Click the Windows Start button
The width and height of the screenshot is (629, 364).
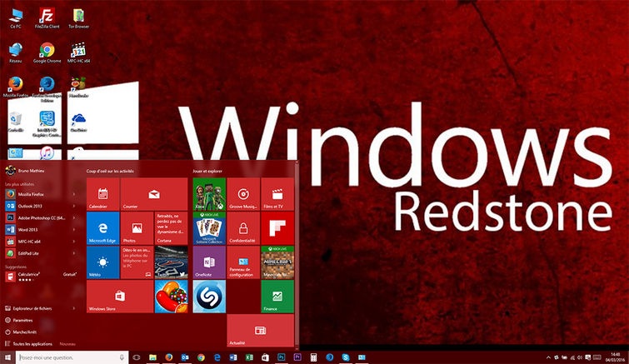click(x=7, y=357)
